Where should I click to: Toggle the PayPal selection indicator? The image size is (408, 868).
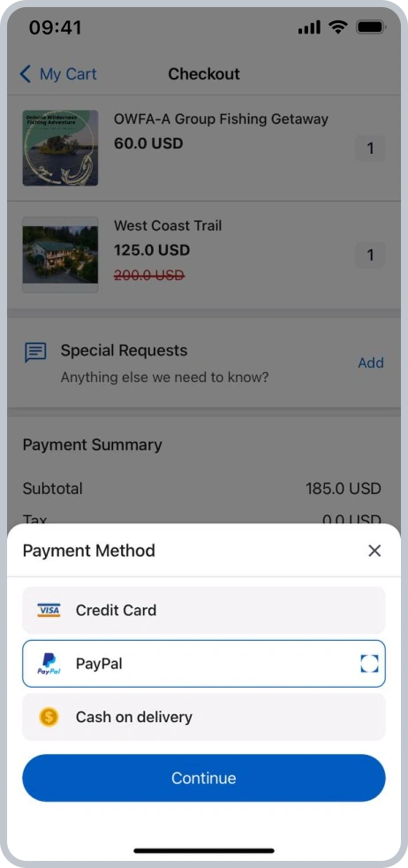tap(369, 664)
